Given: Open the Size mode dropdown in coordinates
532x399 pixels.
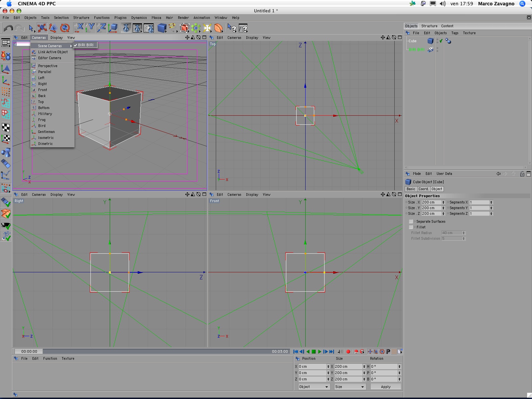Looking at the screenshot, I should coord(350,387).
